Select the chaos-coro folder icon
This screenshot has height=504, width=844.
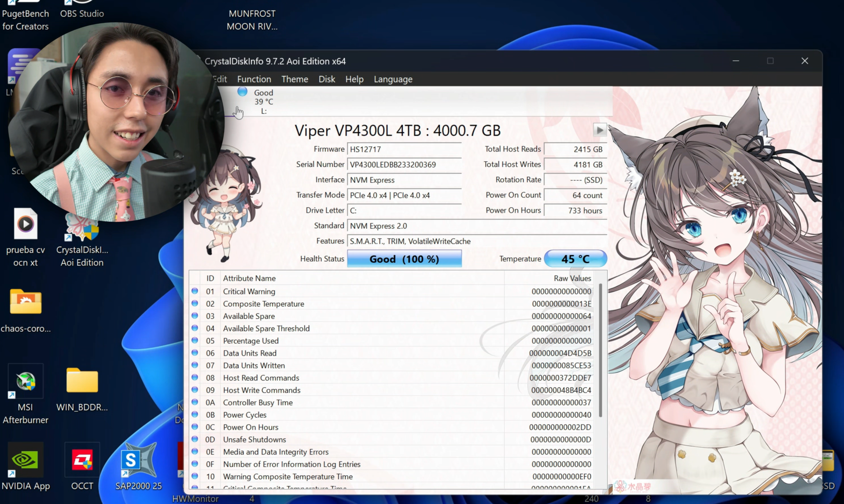tap(25, 302)
